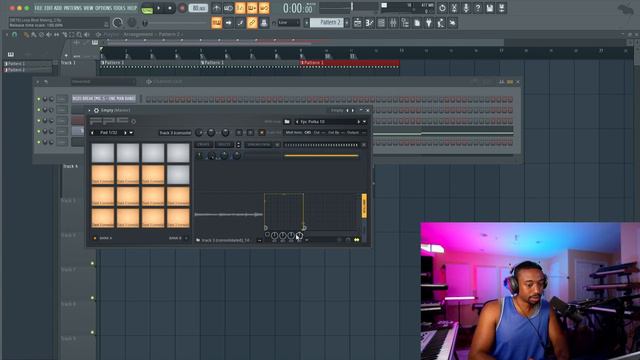The height and width of the screenshot is (360, 640).
Task: Toggle typing keyboard to piano icon
Action: point(216,23)
